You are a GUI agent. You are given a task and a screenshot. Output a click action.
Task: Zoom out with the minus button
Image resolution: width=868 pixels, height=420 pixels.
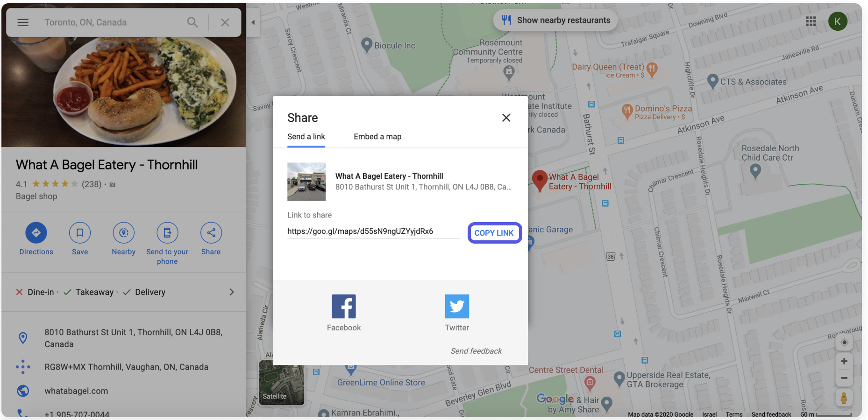pos(844,378)
